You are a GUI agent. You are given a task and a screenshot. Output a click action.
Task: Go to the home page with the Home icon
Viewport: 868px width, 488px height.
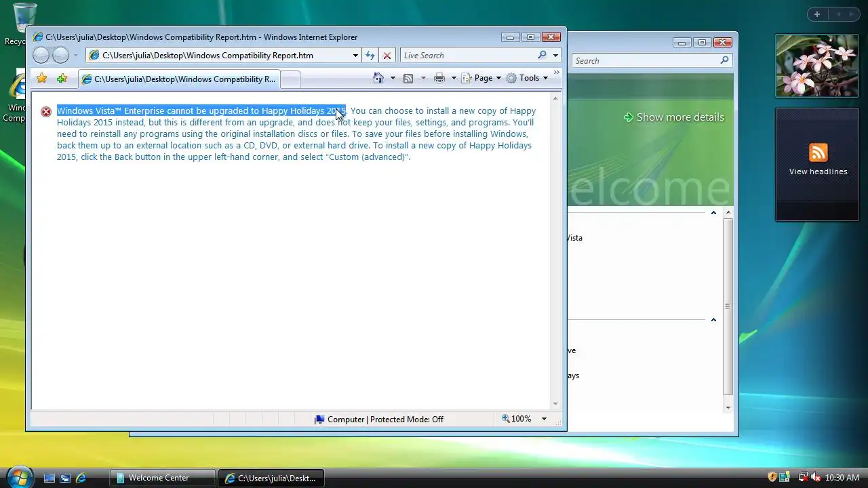click(378, 78)
